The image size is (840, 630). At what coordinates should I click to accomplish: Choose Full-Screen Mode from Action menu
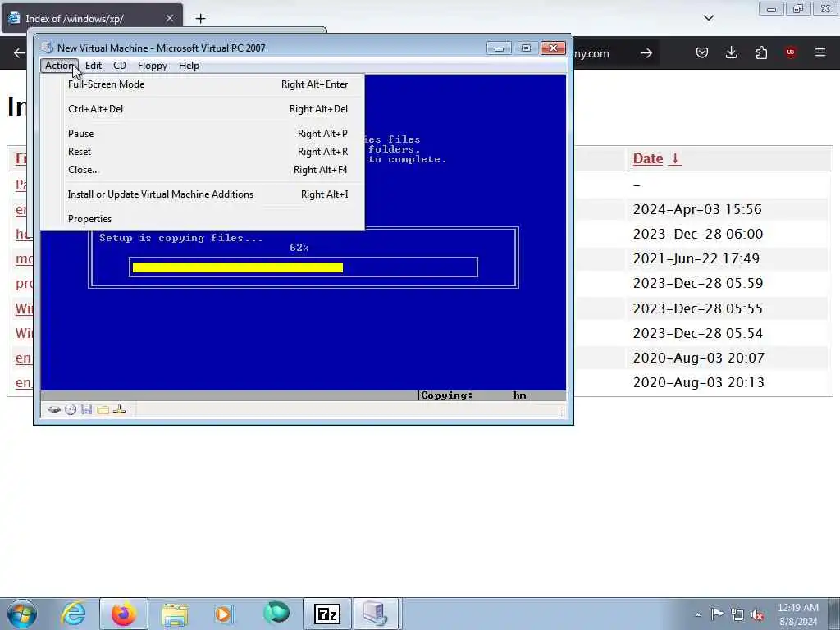click(x=203, y=84)
